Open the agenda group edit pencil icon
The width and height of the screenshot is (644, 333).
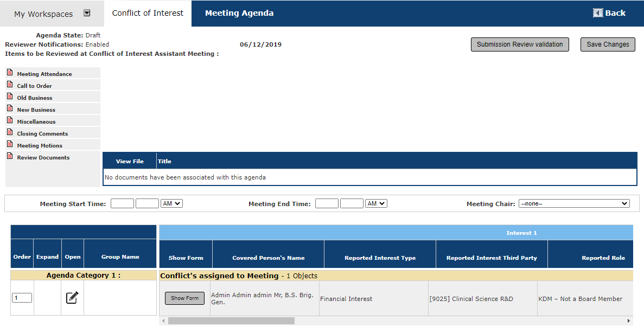(72, 297)
